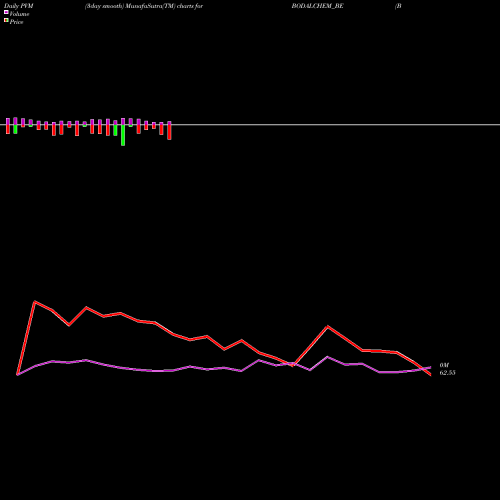Click the 'Daily PVM' title text
The height and width of the screenshot is (500, 500).
[x=19, y=6]
